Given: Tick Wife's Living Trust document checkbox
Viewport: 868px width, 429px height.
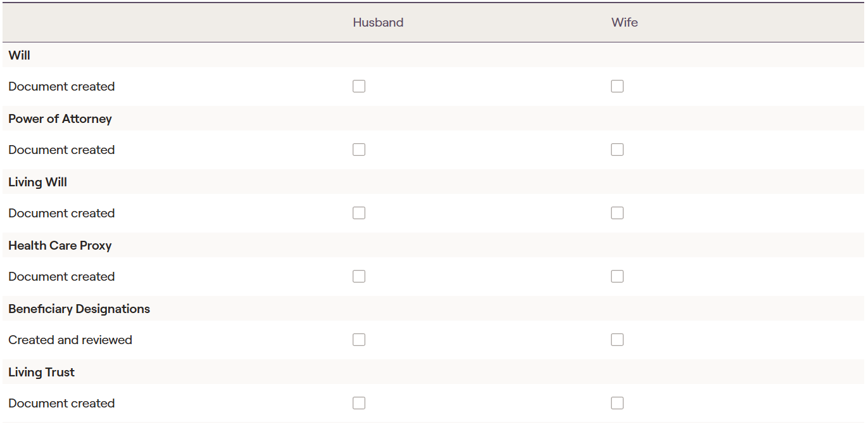Looking at the screenshot, I should pos(617,403).
